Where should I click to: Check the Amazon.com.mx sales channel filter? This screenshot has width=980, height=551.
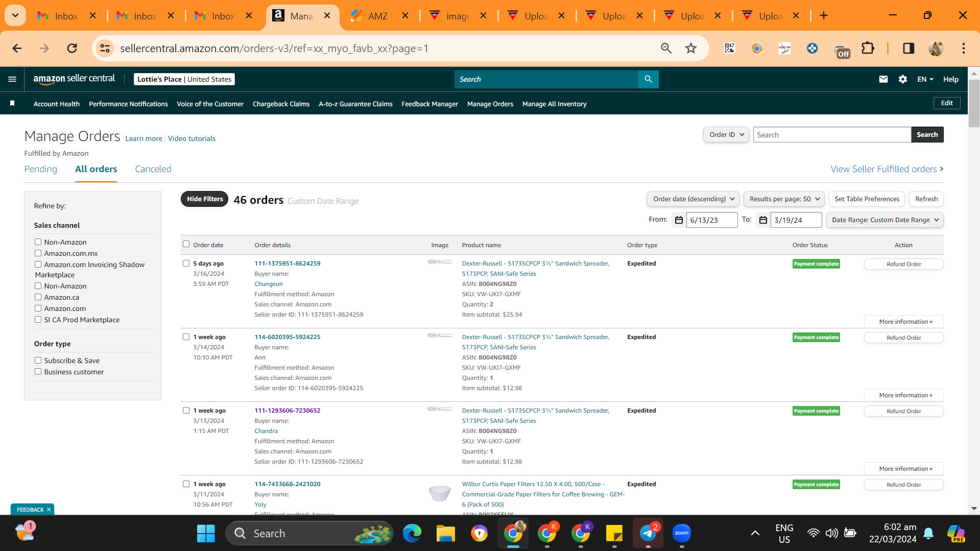(38, 253)
